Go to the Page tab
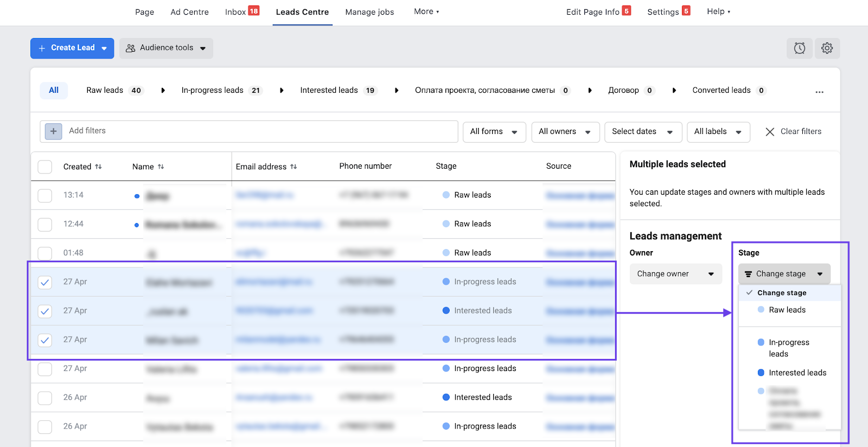Image resolution: width=868 pixels, height=447 pixels. (144, 12)
